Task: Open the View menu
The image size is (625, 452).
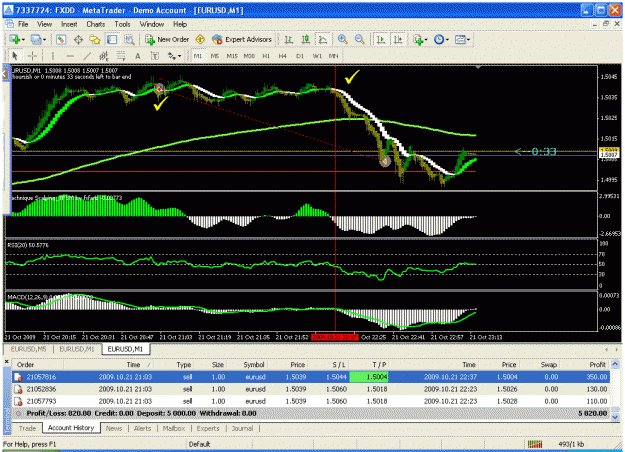Action: (x=45, y=24)
